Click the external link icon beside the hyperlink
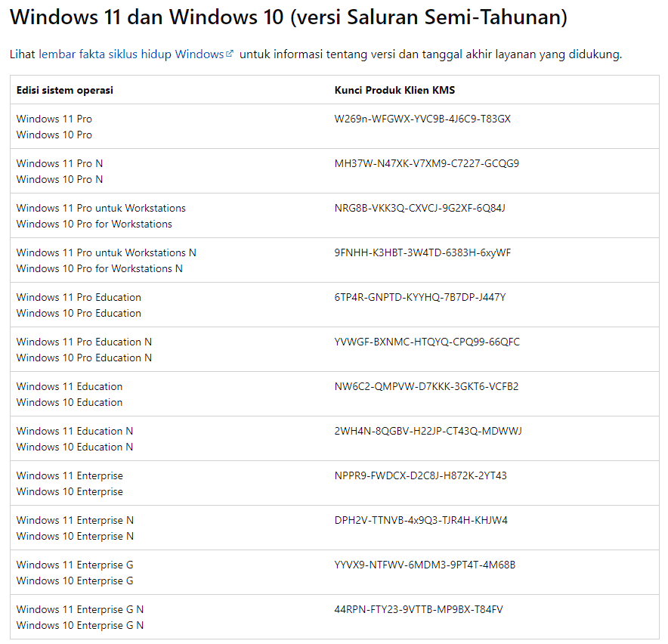 click(229, 52)
